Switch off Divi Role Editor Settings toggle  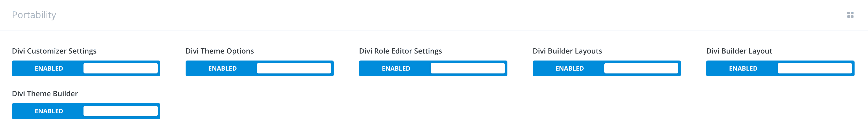[433, 69]
